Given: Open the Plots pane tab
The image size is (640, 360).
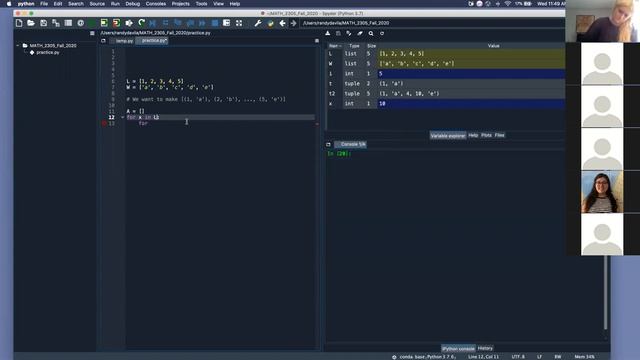Looking at the screenshot, I should (486, 135).
